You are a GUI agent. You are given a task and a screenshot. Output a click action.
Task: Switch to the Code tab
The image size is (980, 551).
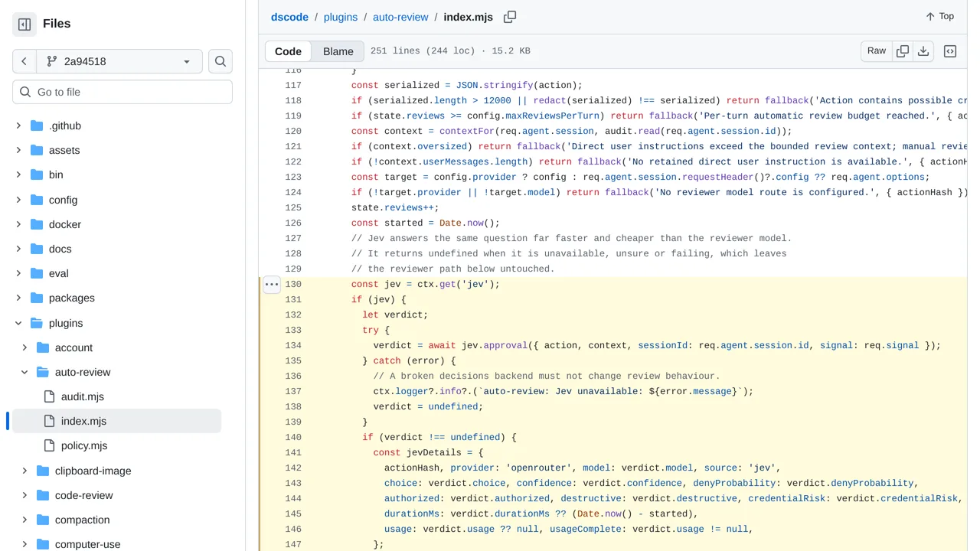point(289,51)
